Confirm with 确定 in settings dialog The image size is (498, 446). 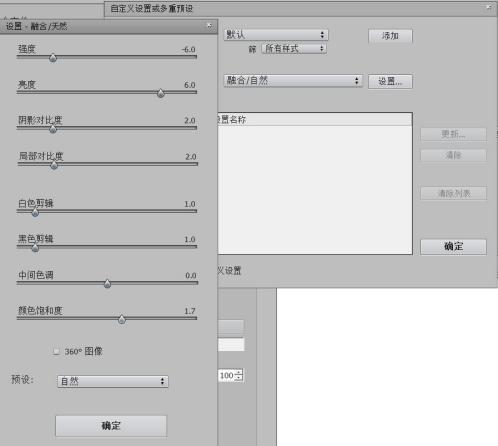click(111, 426)
